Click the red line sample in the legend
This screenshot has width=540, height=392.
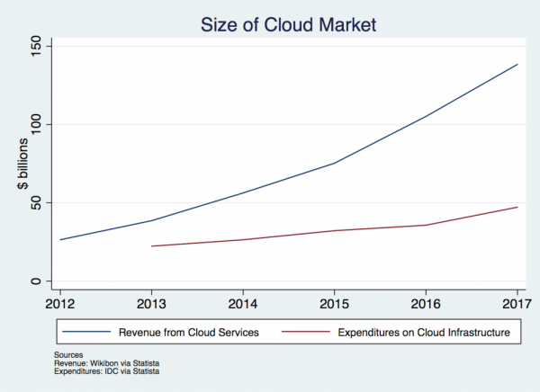click(x=308, y=333)
